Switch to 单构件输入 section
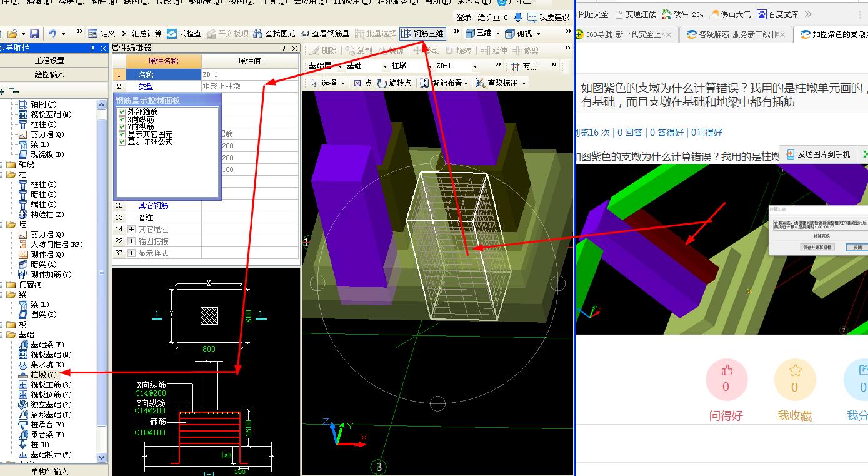Screen dimensions: 868x476 pos(49,471)
